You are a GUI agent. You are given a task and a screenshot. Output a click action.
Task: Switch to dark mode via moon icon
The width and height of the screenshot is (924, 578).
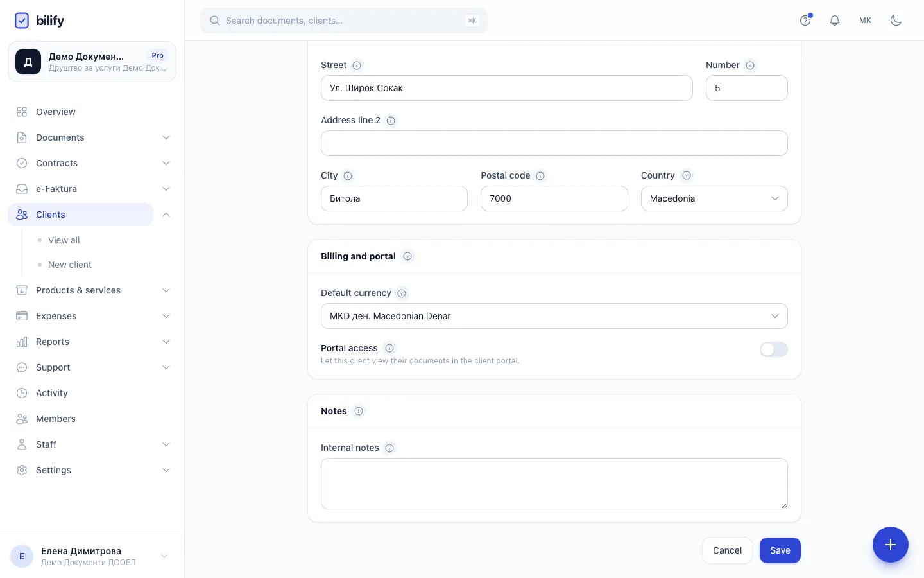[x=896, y=21]
